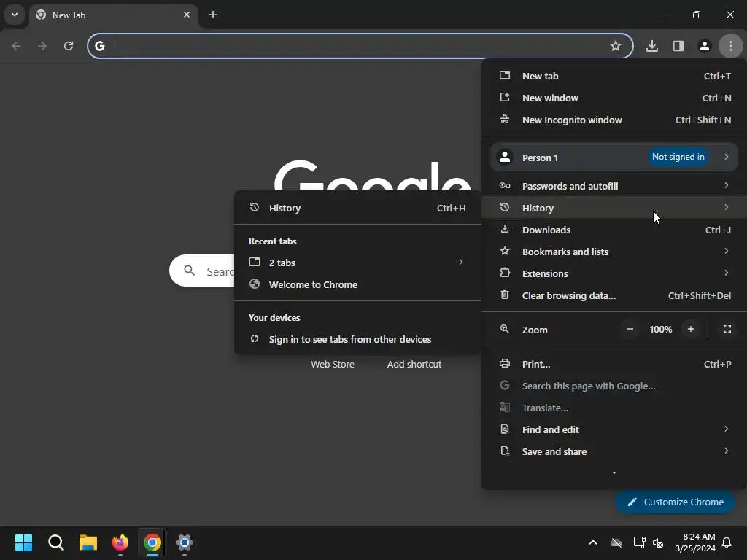Launch File Explorer from taskbar
747x560 pixels.
click(x=88, y=542)
